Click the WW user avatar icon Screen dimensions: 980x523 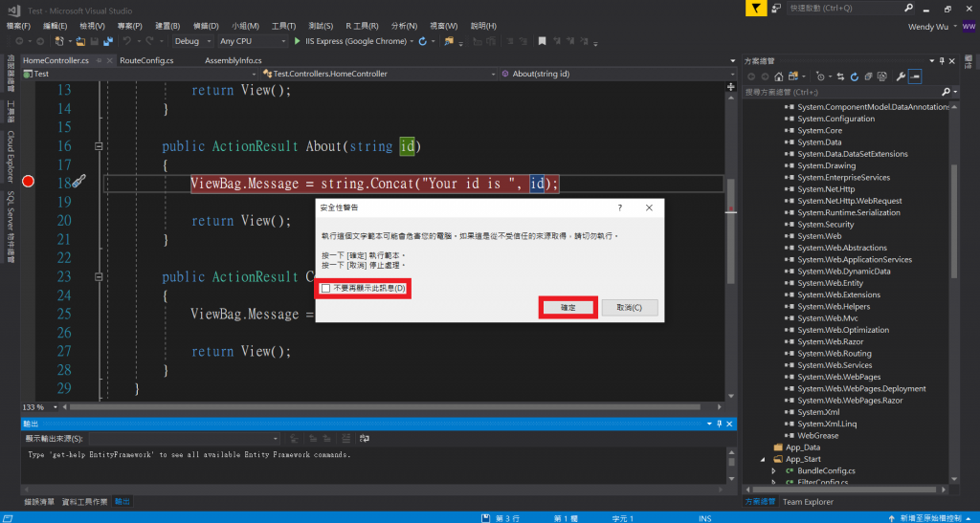click(969, 26)
